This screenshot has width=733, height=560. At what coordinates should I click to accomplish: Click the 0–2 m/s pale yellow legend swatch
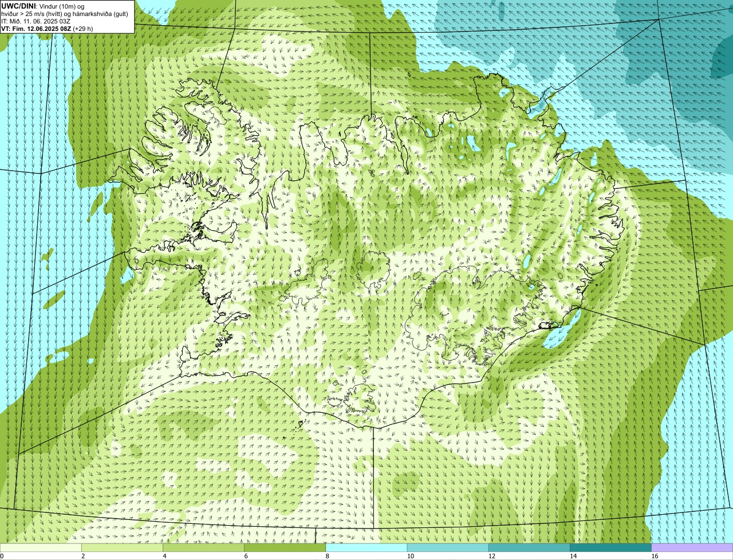(41, 548)
